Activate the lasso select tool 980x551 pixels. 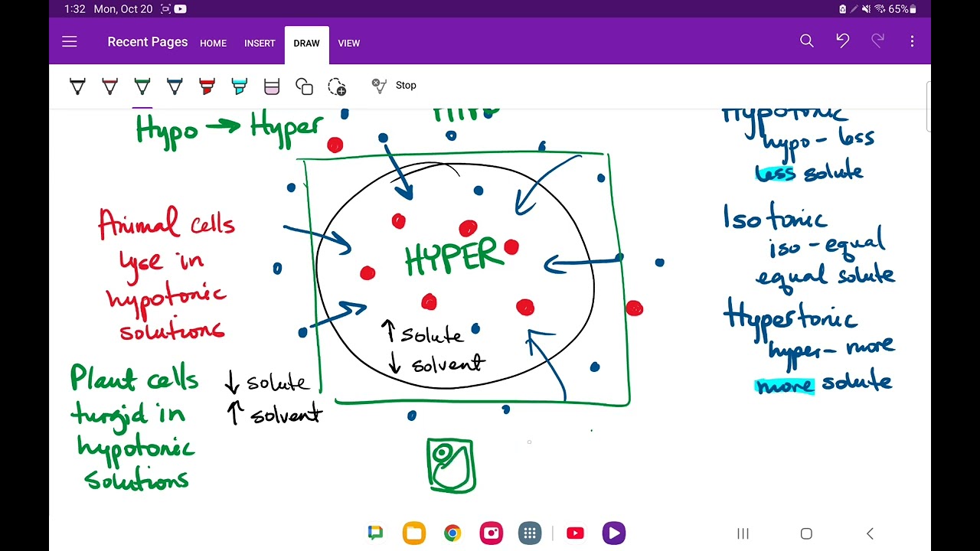(x=337, y=86)
